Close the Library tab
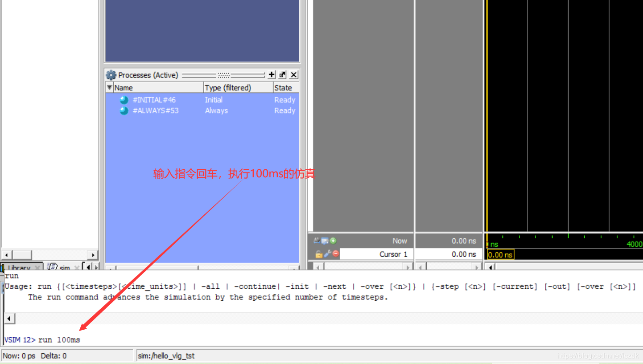Viewport: 643px width, 364px height. (x=37, y=267)
